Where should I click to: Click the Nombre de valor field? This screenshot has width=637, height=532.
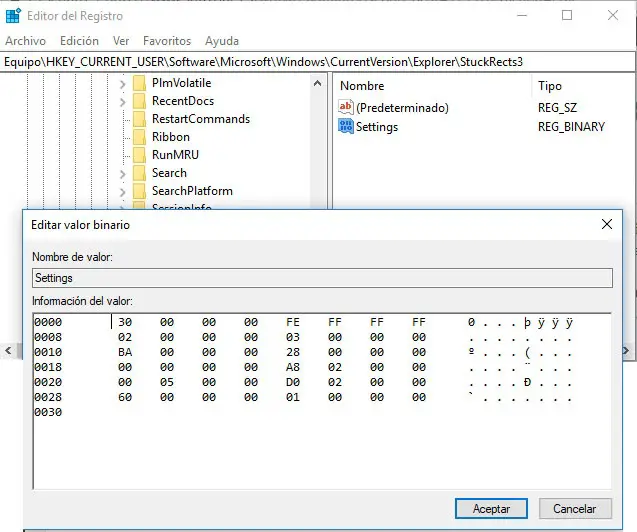click(x=322, y=278)
